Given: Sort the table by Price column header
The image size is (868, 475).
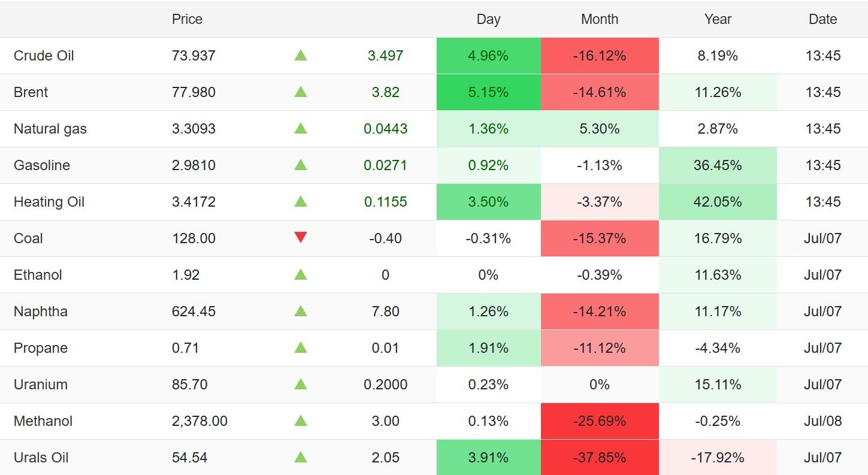Looking at the screenshot, I should coord(187,19).
